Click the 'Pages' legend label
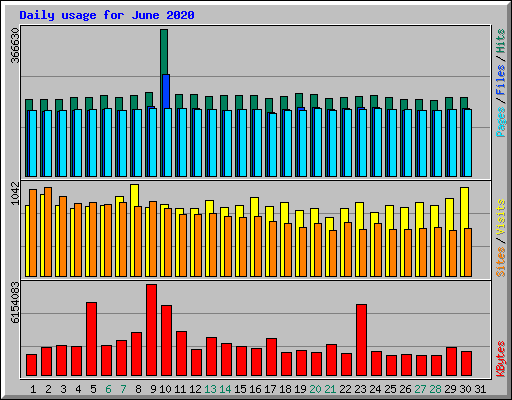Screen dimensions: 512x400 click(x=501, y=122)
